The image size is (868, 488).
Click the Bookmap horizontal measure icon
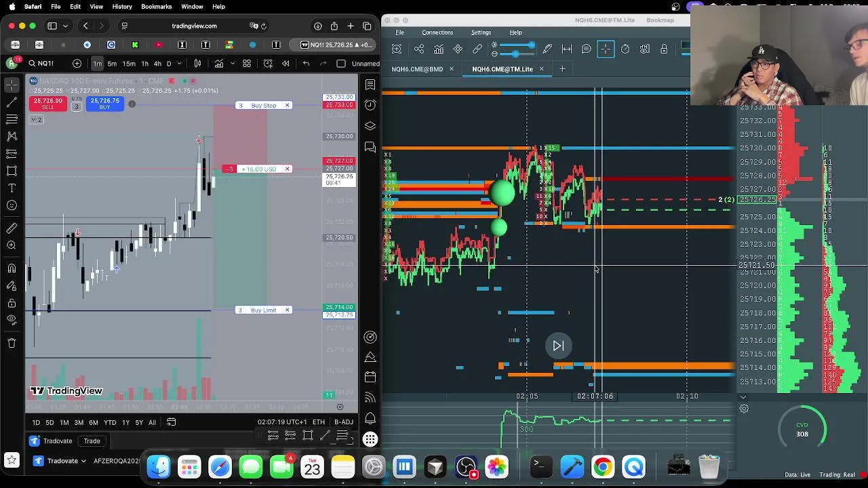[x=567, y=49]
